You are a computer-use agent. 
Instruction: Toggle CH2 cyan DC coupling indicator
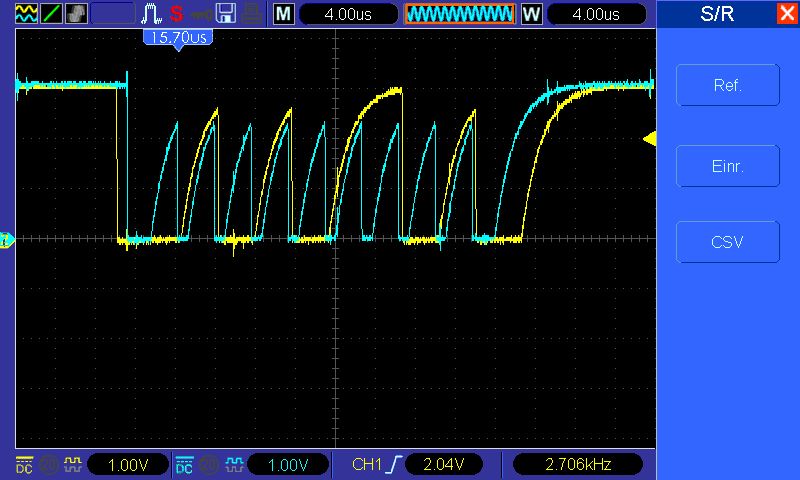pyautogui.click(x=185, y=465)
